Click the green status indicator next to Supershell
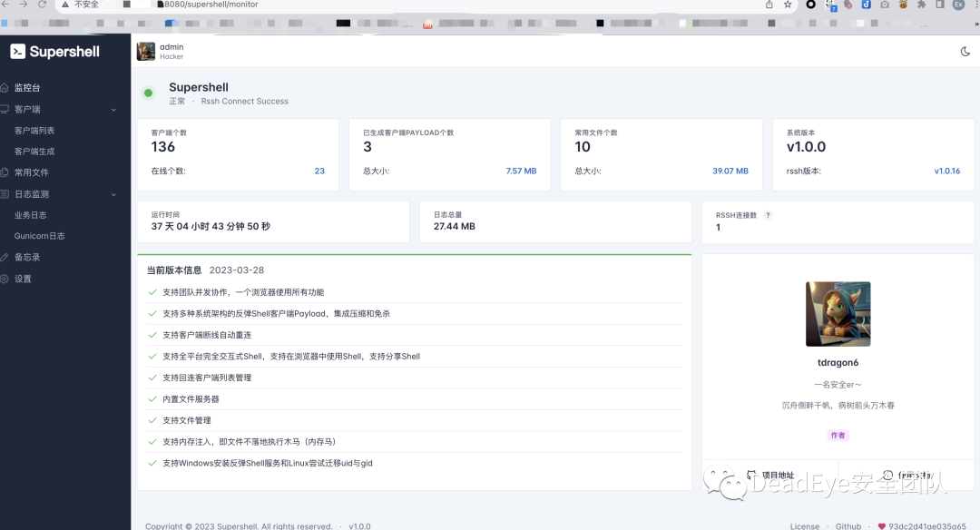The height and width of the screenshot is (530, 980). point(148,93)
